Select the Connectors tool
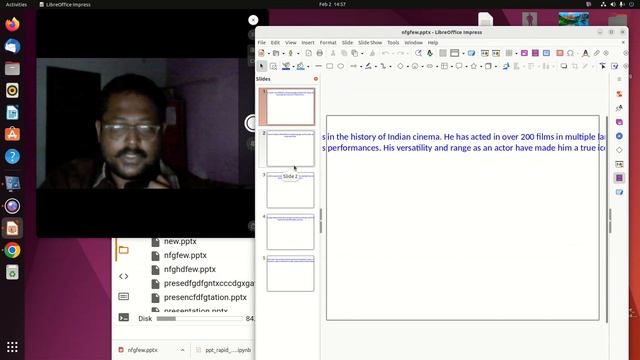Viewport: 640px width, 360px height. 383,66
